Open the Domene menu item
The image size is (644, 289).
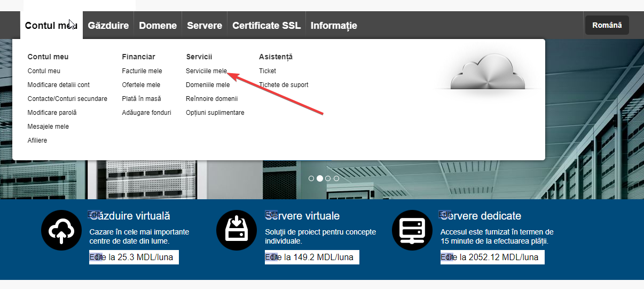pyautogui.click(x=158, y=26)
